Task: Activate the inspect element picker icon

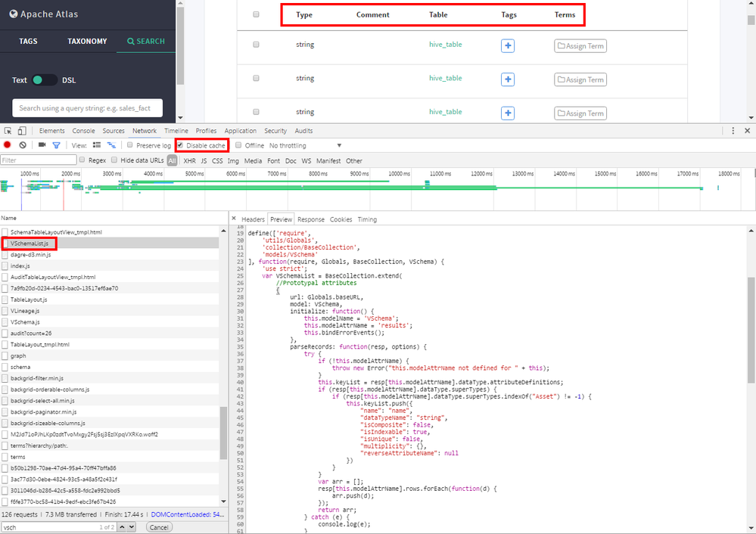Action: (x=8, y=131)
